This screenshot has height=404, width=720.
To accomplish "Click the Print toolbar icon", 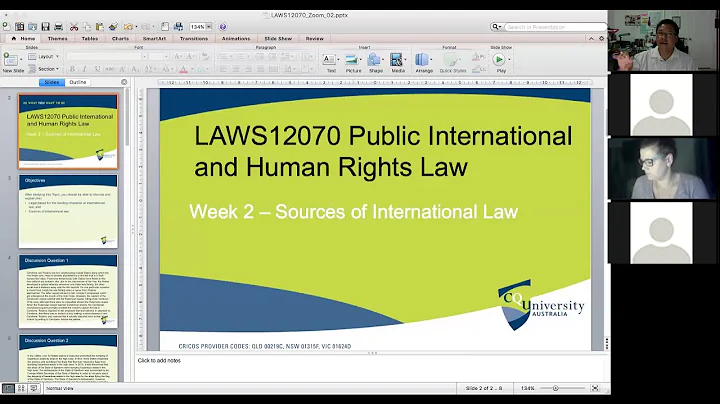I will click(x=58, y=27).
